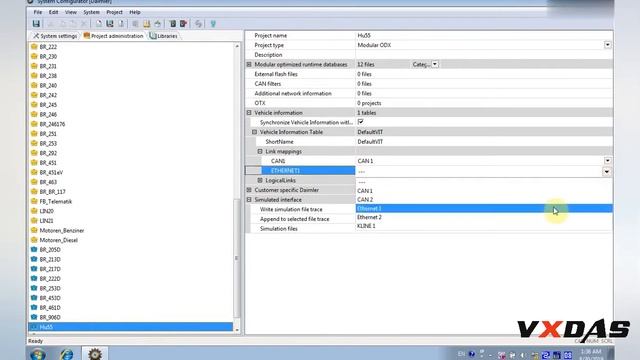640x360 pixels.
Task: Open the System menu
Action: 91,12
